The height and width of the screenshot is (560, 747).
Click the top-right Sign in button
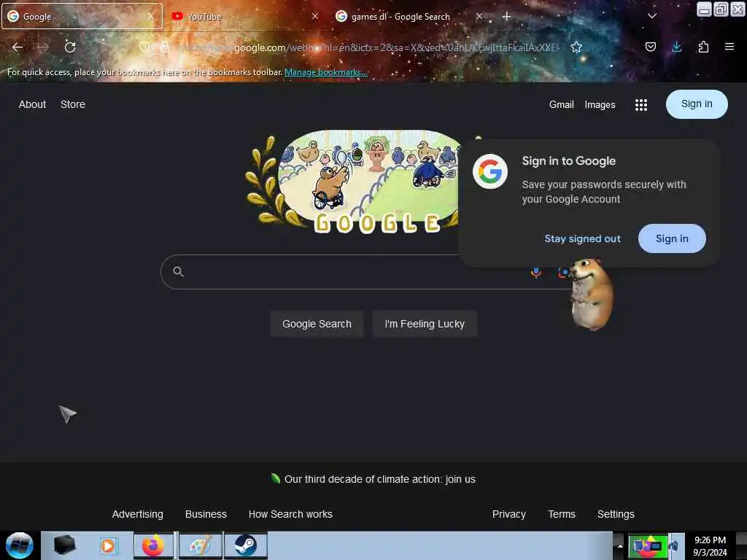tap(697, 104)
